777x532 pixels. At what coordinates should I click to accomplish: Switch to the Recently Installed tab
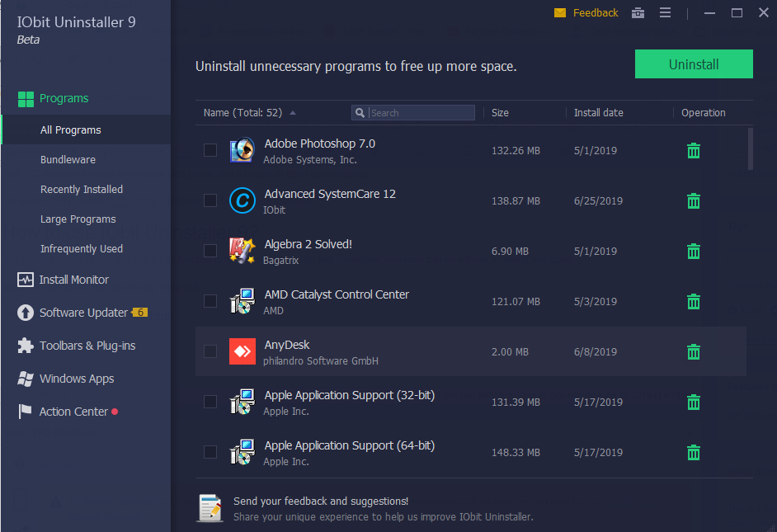pyautogui.click(x=82, y=189)
